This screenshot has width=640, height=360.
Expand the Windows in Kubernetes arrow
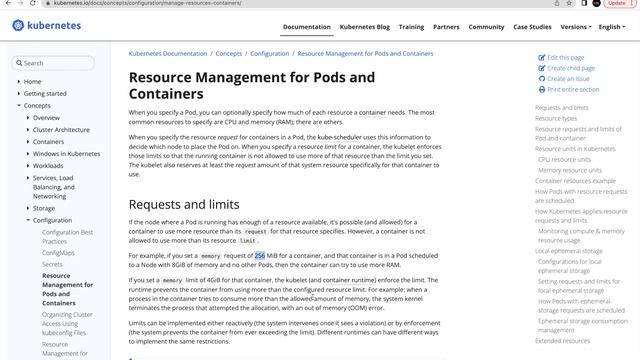click(28, 154)
